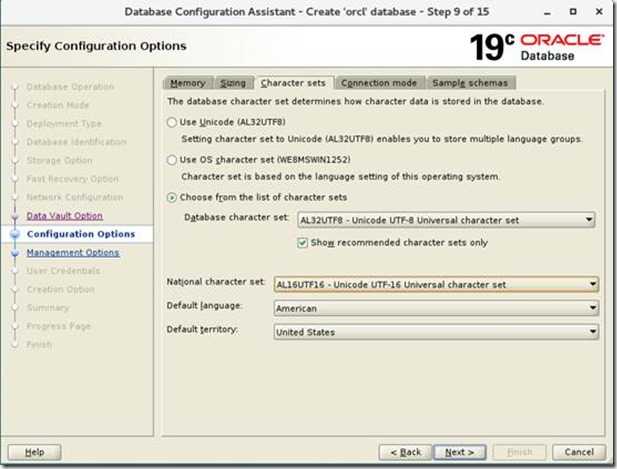Expand the Default language dropdown
This screenshot has width=617, height=469.
436,308
